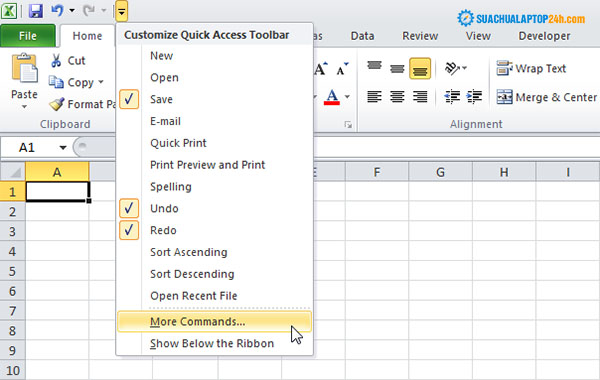Viewport: 600px width, 380px height.
Task: Open the Name Box dropdown arrow
Action: [x=63, y=148]
